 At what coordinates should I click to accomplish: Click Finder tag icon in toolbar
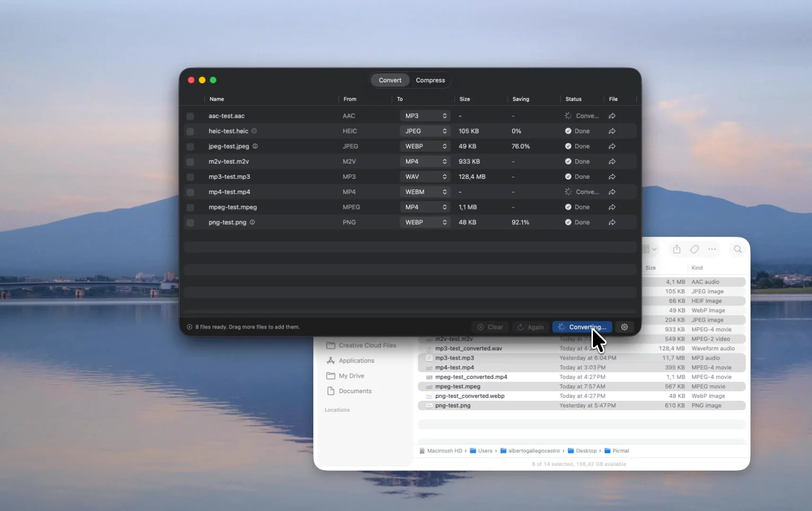coord(694,249)
